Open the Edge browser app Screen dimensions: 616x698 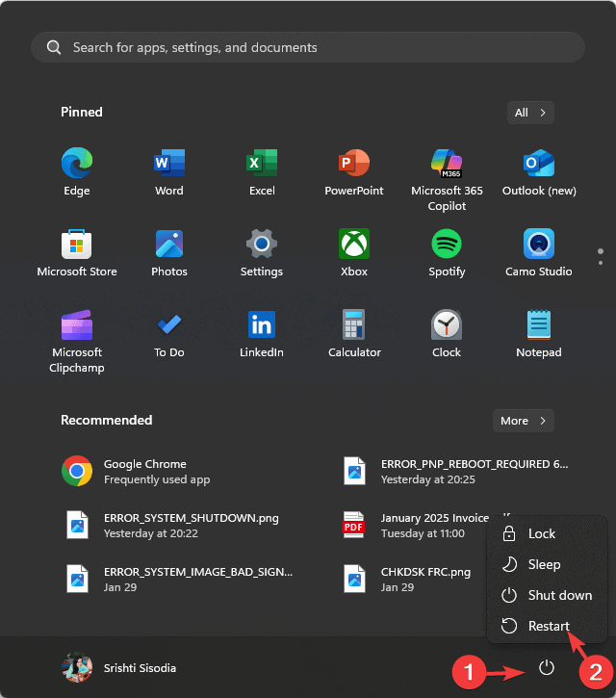pyautogui.click(x=77, y=171)
